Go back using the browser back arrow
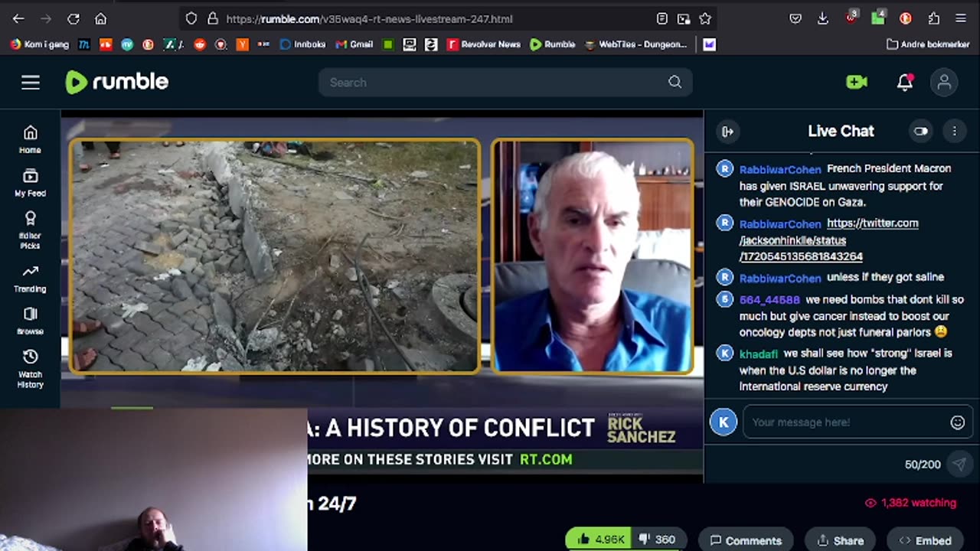The width and height of the screenshot is (980, 551). (x=18, y=18)
